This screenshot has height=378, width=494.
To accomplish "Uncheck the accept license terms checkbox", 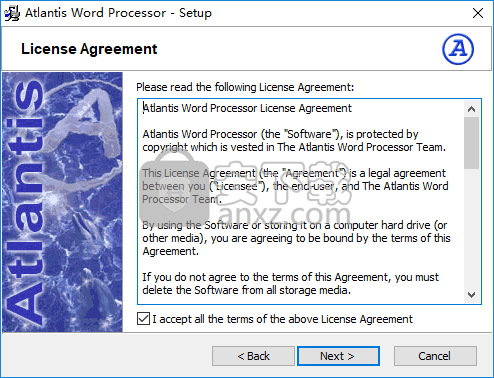I will (143, 319).
